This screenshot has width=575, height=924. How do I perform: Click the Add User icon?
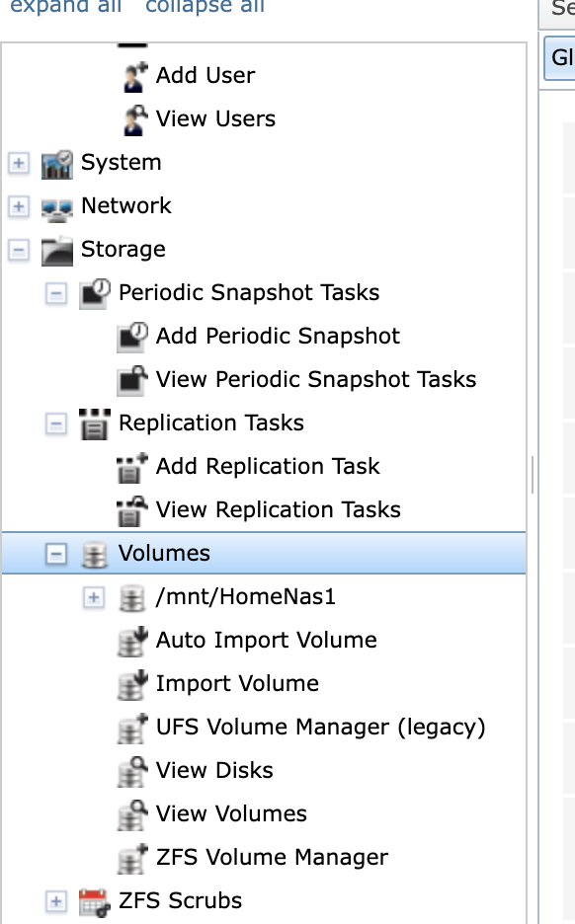(135, 77)
